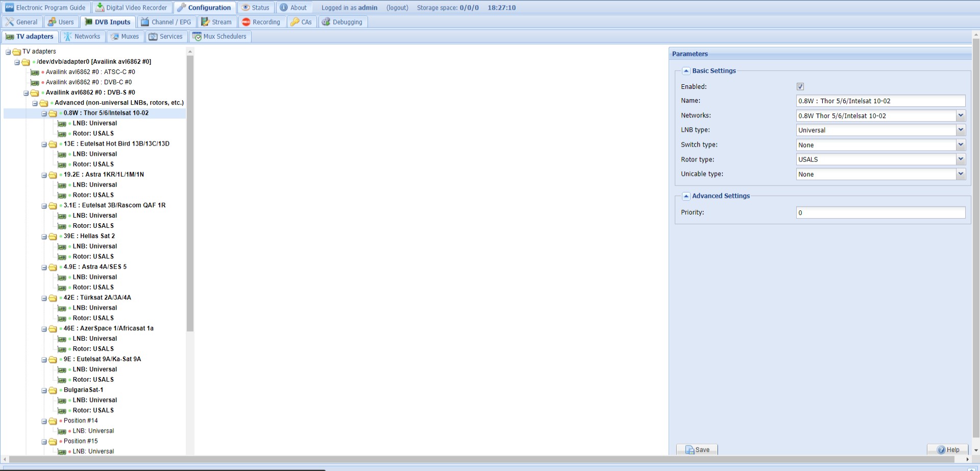Screen dimensions: 980x471
Task: Click the logout link
Action: (397, 8)
